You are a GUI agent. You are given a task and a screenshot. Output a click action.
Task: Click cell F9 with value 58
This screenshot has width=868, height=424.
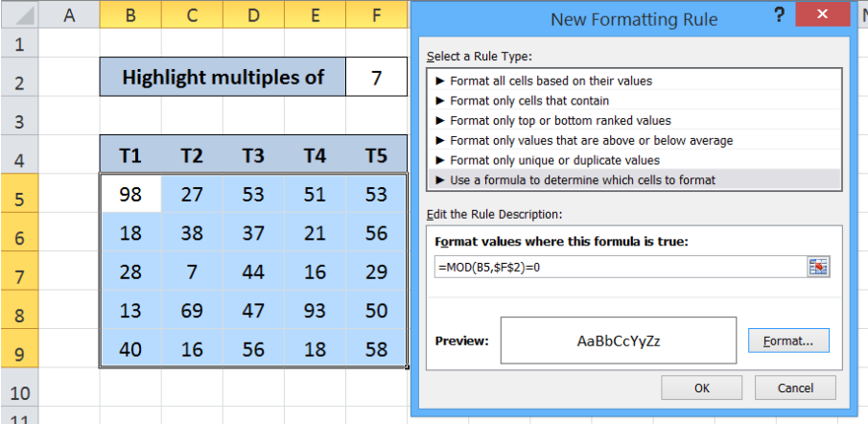tap(376, 348)
